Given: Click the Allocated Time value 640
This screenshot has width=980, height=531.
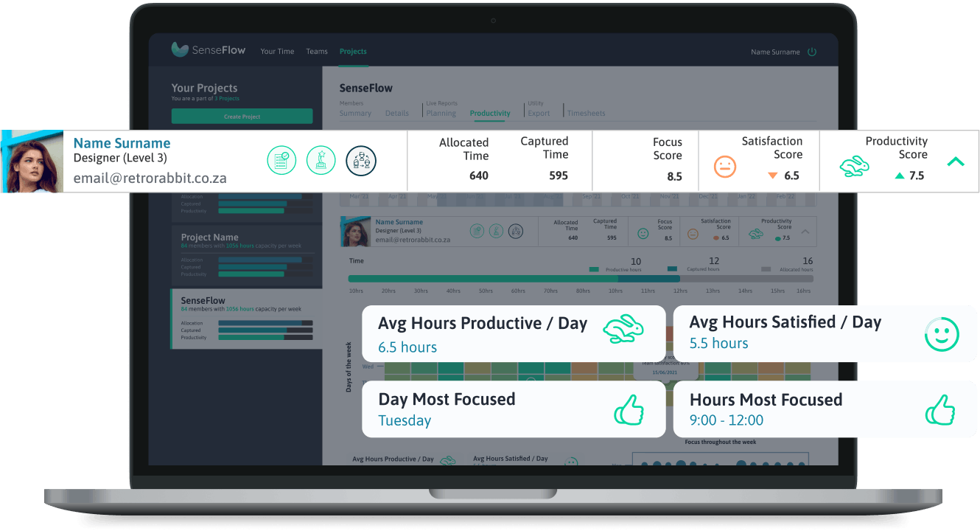Looking at the screenshot, I should (x=479, y=176).
